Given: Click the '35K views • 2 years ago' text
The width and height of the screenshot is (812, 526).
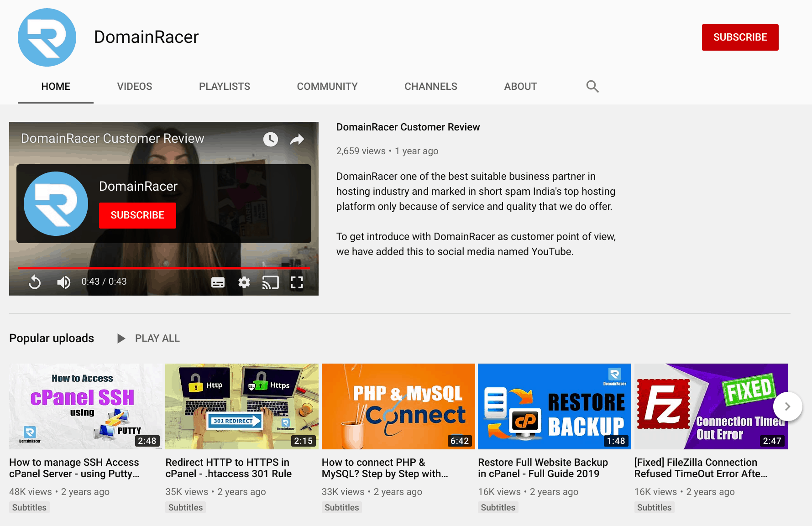Looking at the screenshot, I should (215, 492).
